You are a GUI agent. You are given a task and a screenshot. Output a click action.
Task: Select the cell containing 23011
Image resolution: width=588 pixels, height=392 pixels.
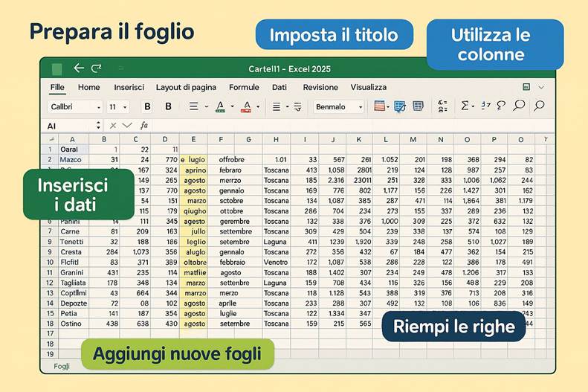[x=359, y=180]
